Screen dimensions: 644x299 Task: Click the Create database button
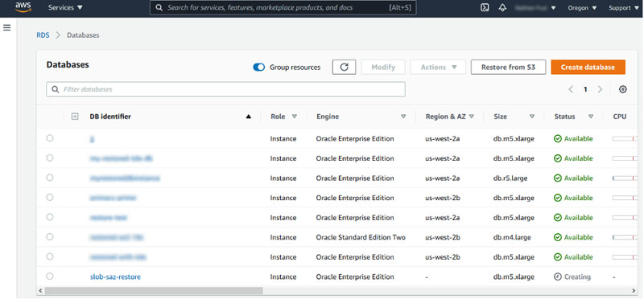coord(588,68)
